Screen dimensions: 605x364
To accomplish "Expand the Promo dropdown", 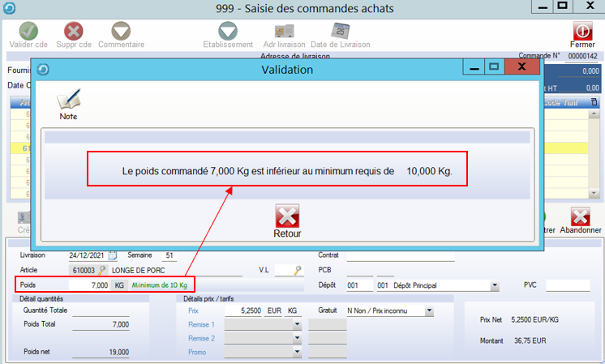I will (297, 352).
